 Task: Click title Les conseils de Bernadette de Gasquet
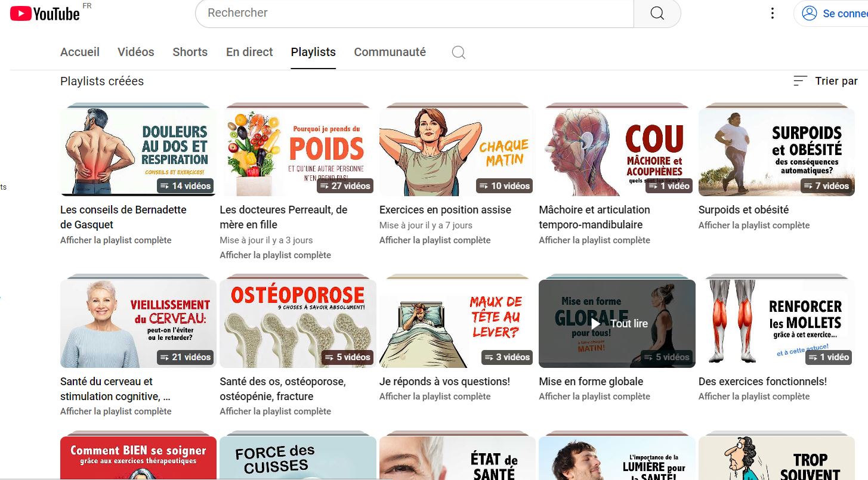tap(123, 217)
